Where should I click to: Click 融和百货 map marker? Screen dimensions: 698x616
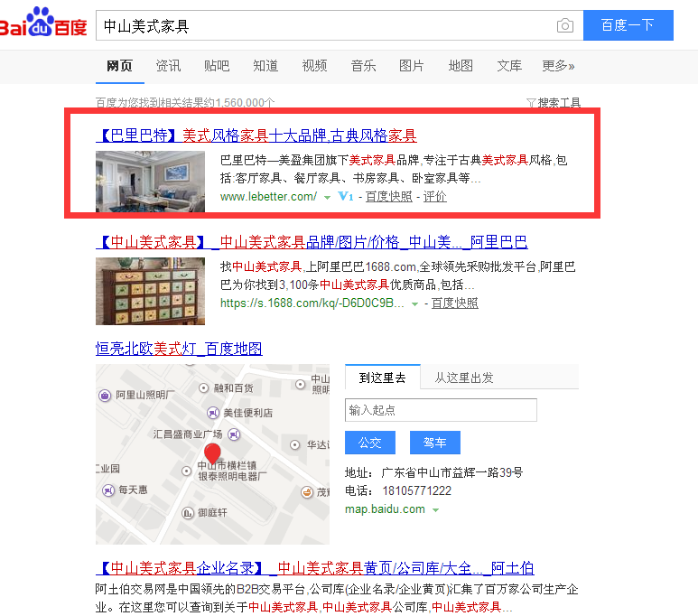(x=203, y=388)
